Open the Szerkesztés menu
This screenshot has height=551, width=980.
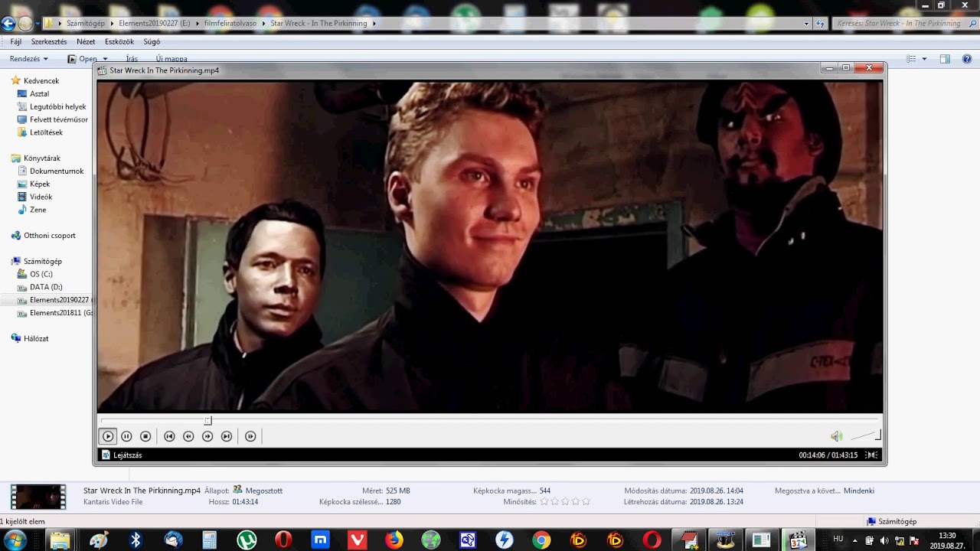[x=49, y=41]
